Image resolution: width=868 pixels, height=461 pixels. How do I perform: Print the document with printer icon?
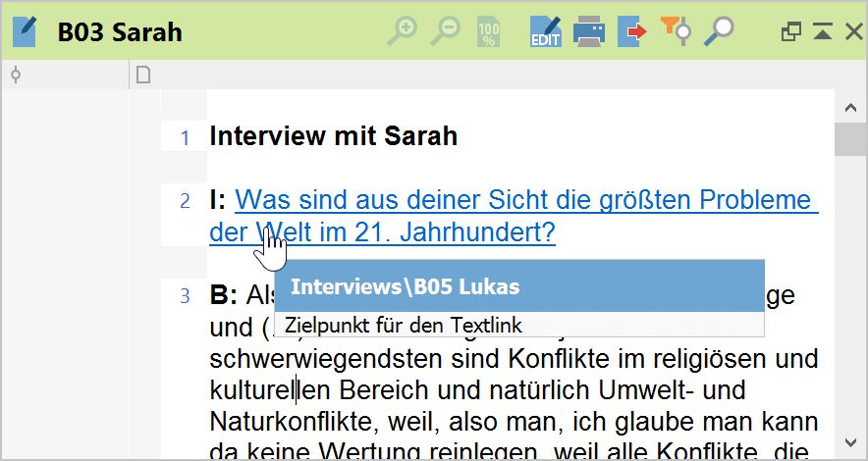pyautogui.click(x=589, y=31)
